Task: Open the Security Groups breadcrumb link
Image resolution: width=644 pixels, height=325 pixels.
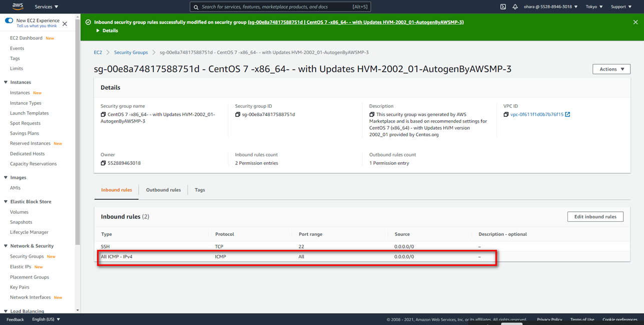Action: 131,52
